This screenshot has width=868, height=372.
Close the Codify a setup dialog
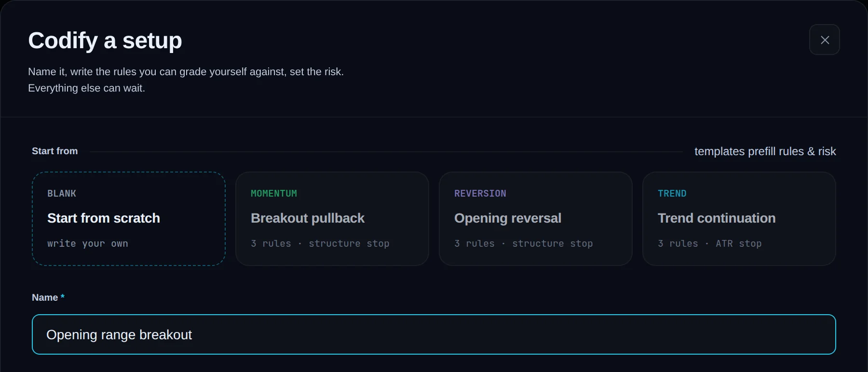click(824, 40)
